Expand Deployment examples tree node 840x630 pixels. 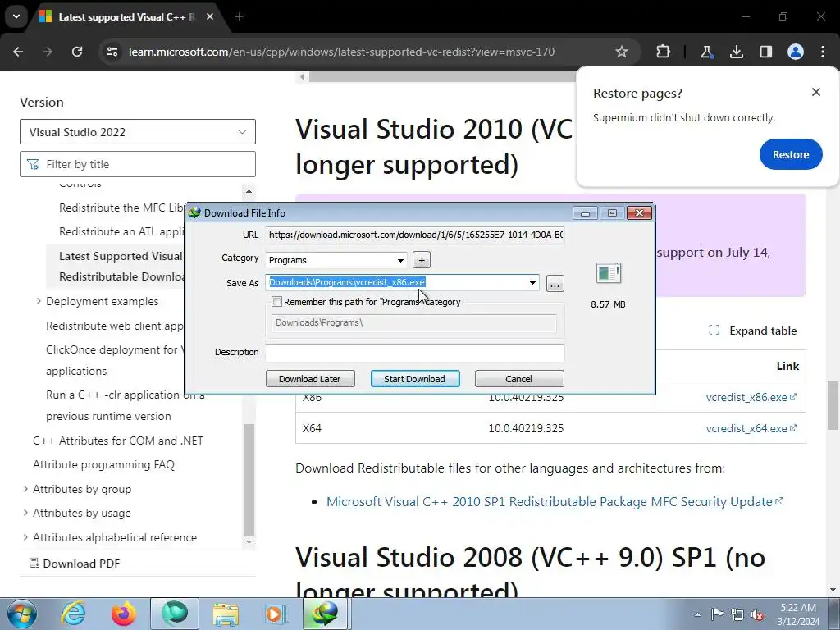39,301
